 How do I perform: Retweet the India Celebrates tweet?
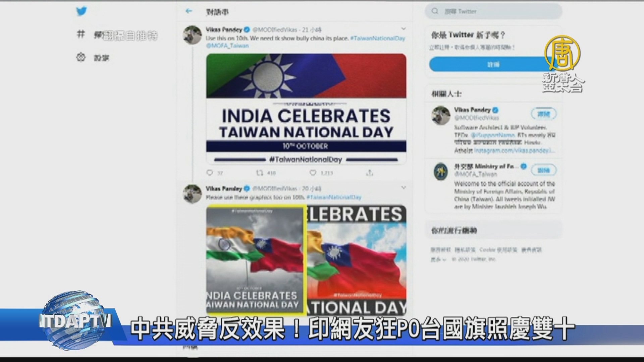(x=260, y=173)
